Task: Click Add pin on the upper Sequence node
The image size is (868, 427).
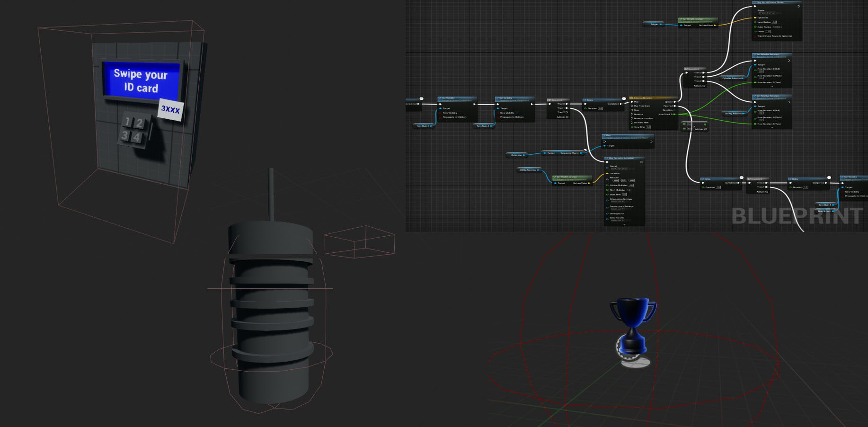Action: 700,86
